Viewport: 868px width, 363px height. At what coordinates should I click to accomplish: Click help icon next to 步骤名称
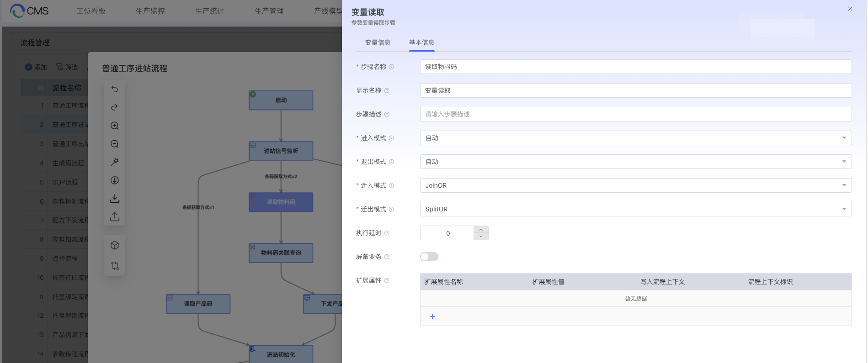391,67
